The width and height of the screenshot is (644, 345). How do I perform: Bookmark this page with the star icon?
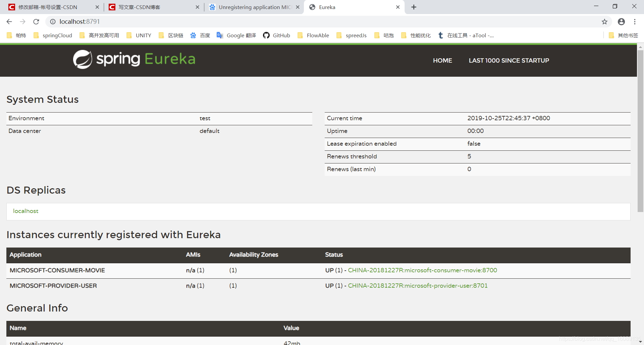point(604,22)
